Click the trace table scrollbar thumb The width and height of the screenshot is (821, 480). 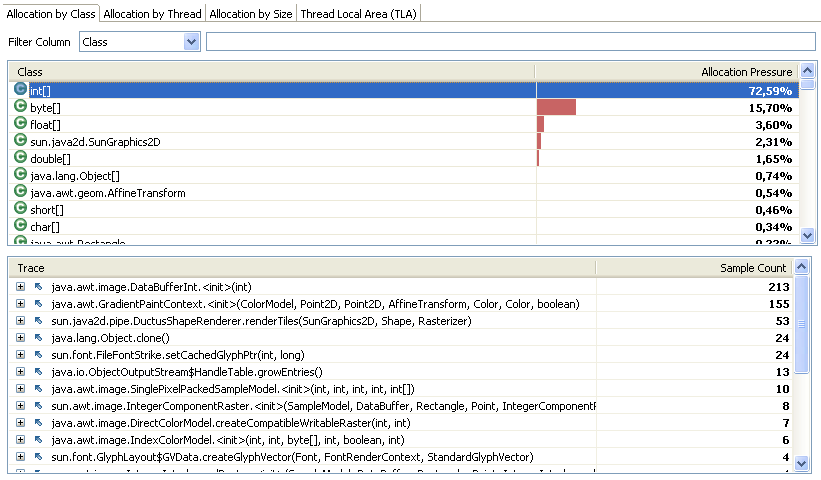(x=802, y=324)
